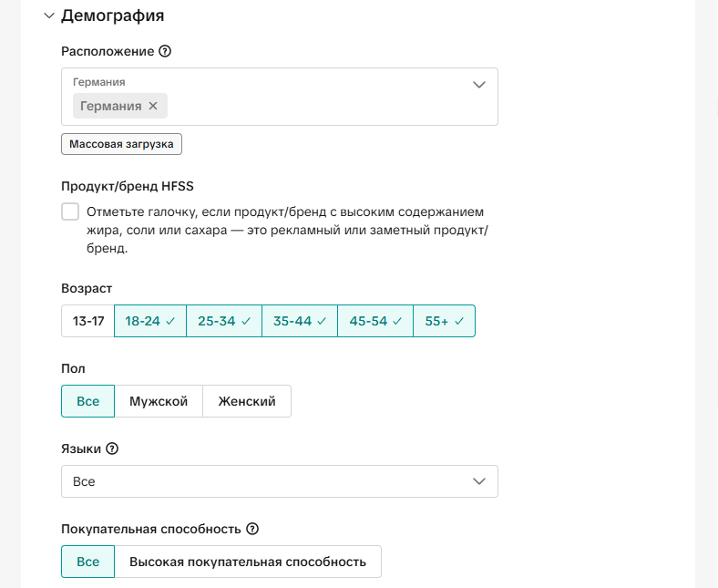Toggle the 55+ age range

[x=444, y=321]
